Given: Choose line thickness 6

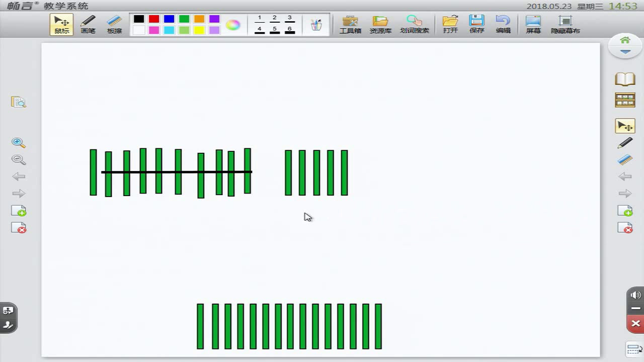Looking at the screenshot, I should click(290, 30).
